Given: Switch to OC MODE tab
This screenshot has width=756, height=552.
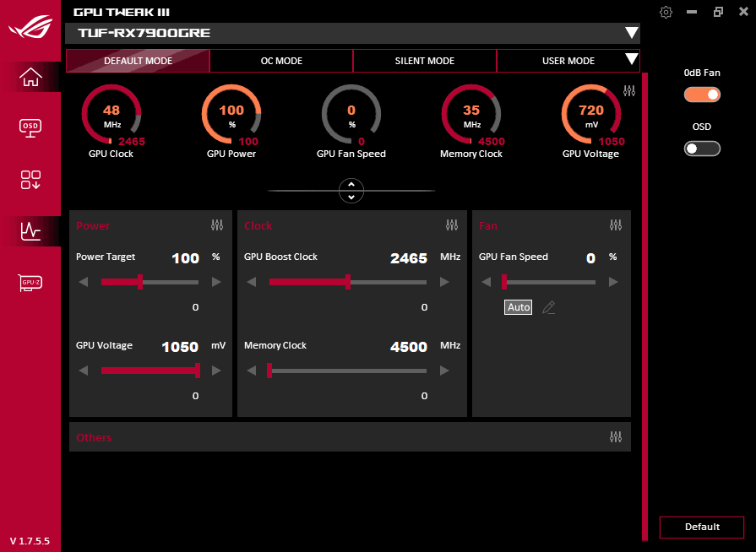Looking at the screenshot, I should [281, 61].
